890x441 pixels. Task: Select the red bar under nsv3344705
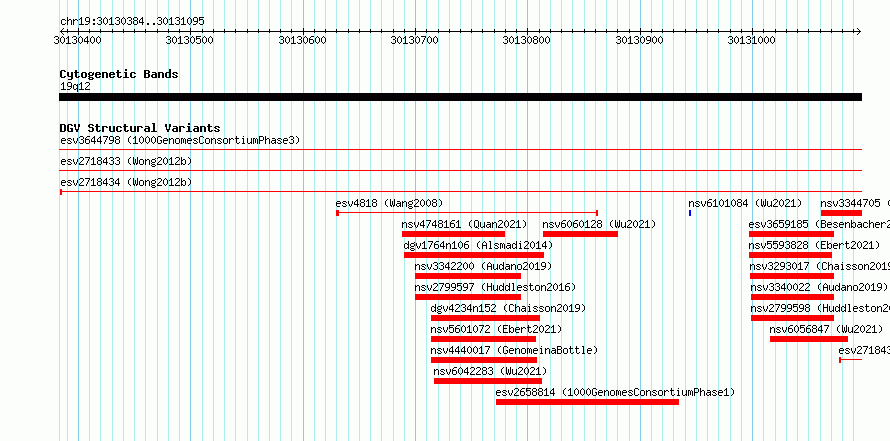coord(841,213)
